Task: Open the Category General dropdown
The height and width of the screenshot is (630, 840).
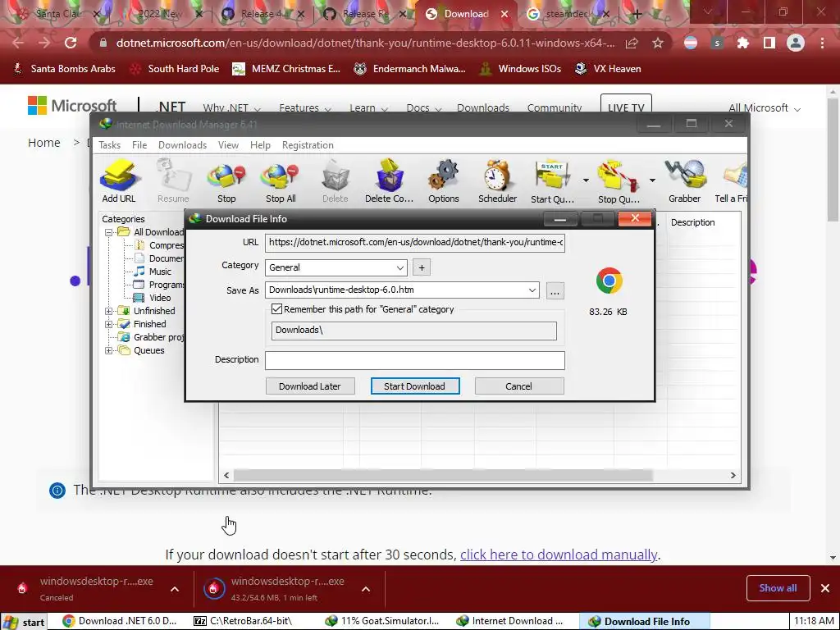Action: 336,267
